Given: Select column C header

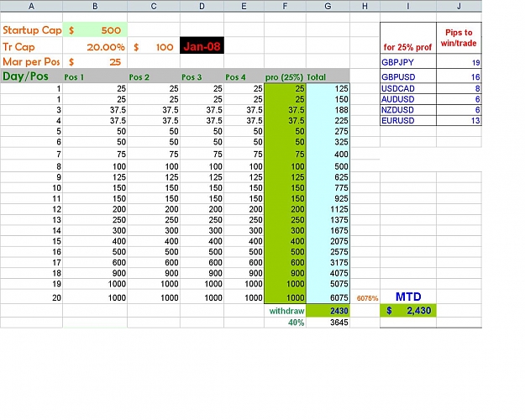Looking at the screenshot, I should tap(154, 6).
